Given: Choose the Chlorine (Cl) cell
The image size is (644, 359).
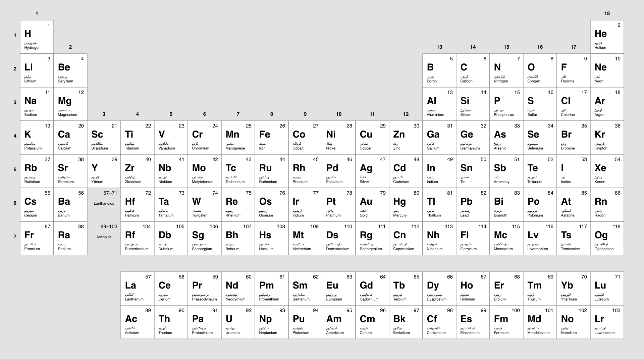Looking at the screenshot, I should point(574,104).
